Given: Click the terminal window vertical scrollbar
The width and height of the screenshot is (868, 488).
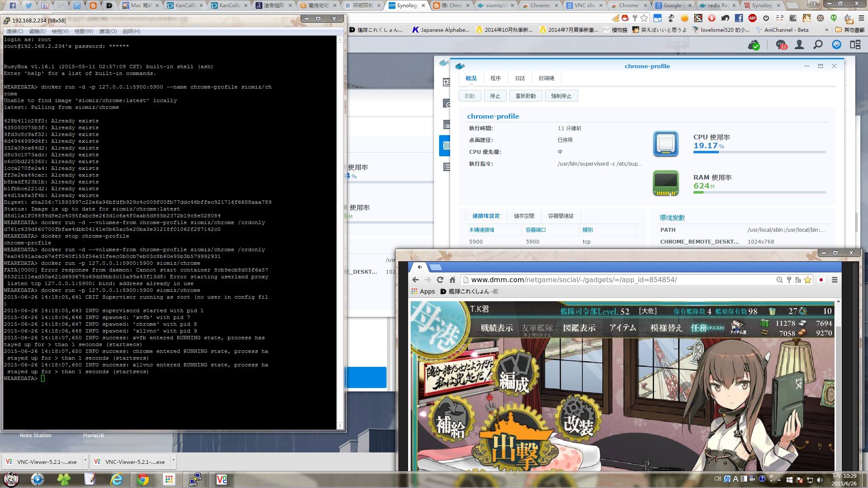Looking at the screenshot, I should (339, 233).
